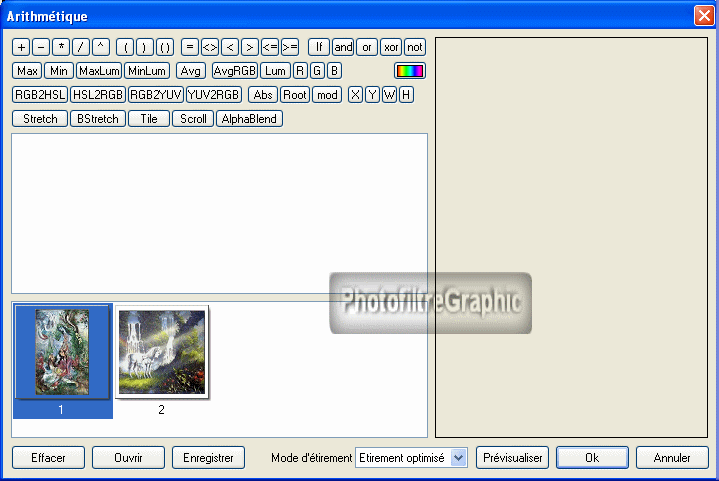Click the Effacer button

[x=48, y=457]
